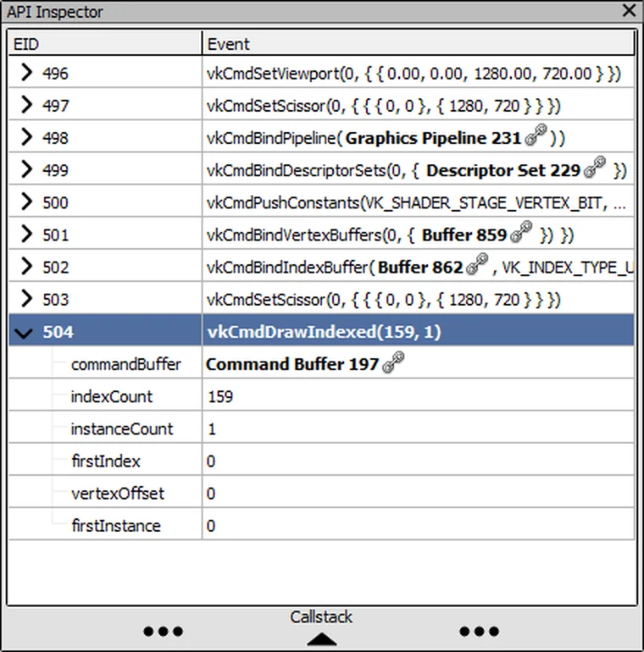Select the instanceCount parameter row
The height and width of the screenshot is (652, 644).
(x=322, y=428)
